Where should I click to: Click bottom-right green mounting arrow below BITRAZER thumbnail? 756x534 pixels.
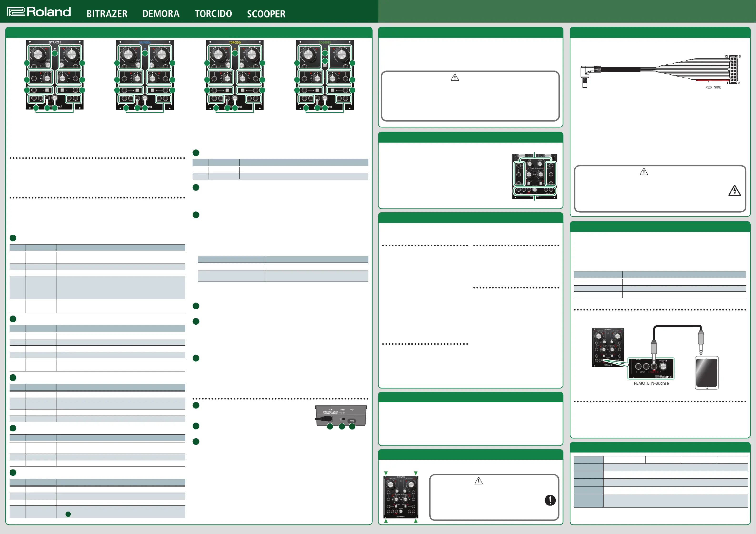pos(416,521)
